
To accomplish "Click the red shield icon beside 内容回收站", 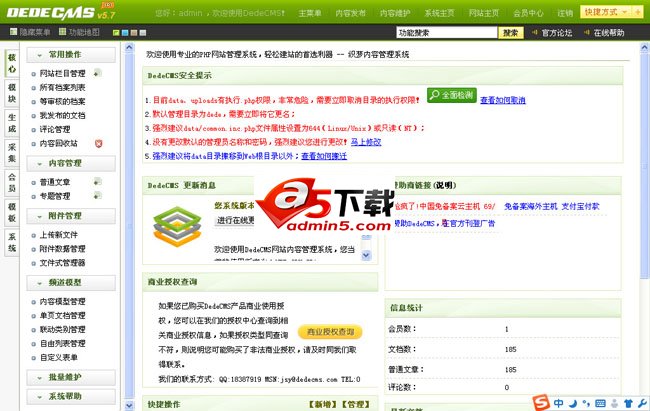I will [98, 143].
